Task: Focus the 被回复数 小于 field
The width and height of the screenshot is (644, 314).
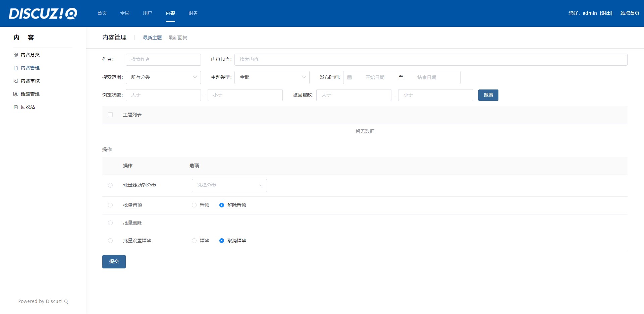Action: point(436,95)
